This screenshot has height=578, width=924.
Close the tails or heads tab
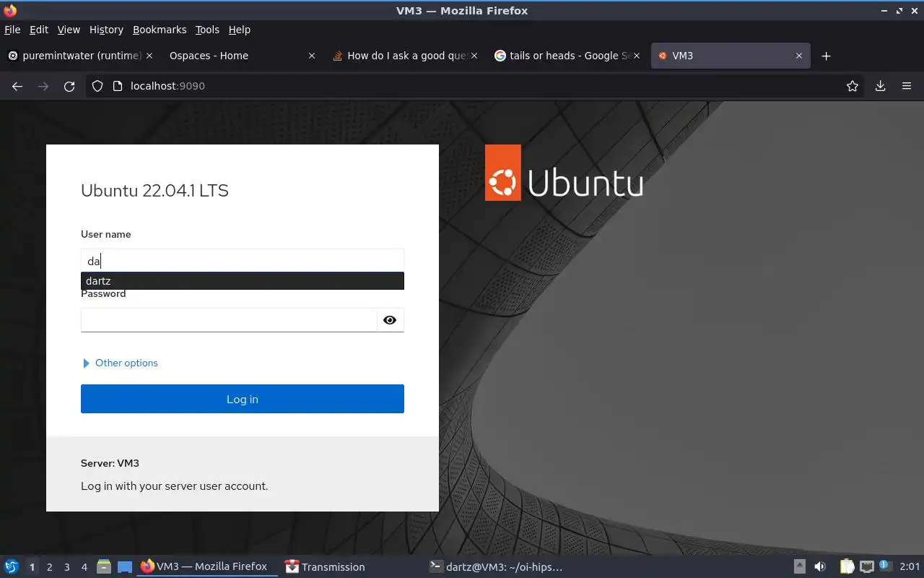637,56
